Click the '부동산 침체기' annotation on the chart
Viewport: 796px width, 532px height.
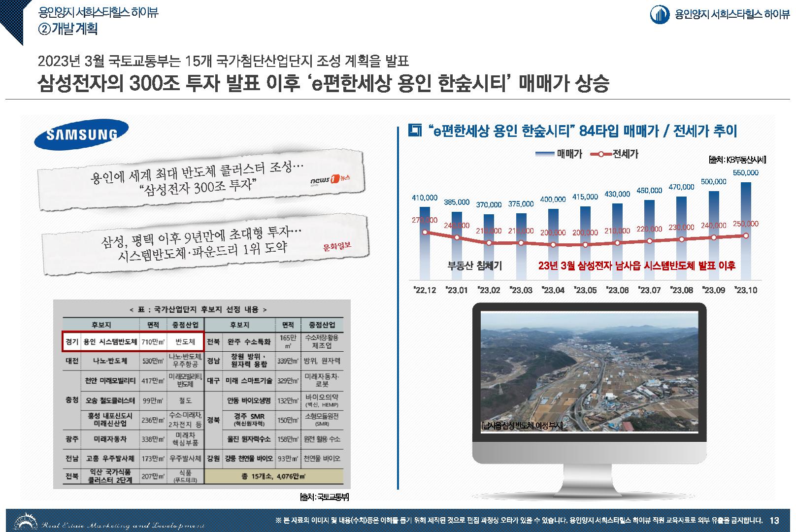(x=475, y=266)
